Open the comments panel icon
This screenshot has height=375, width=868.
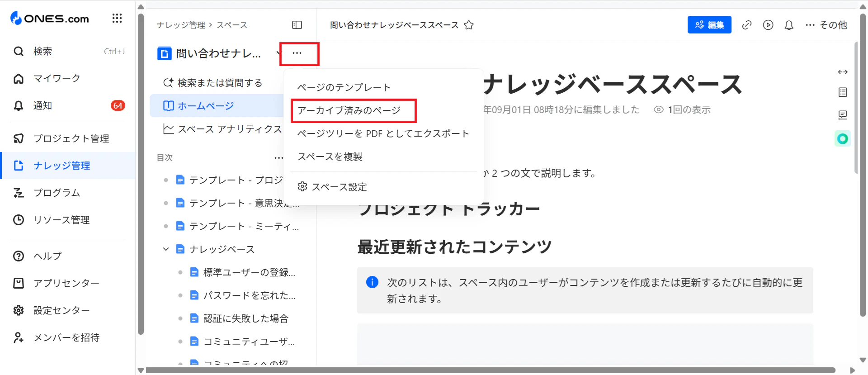(842, 115)
